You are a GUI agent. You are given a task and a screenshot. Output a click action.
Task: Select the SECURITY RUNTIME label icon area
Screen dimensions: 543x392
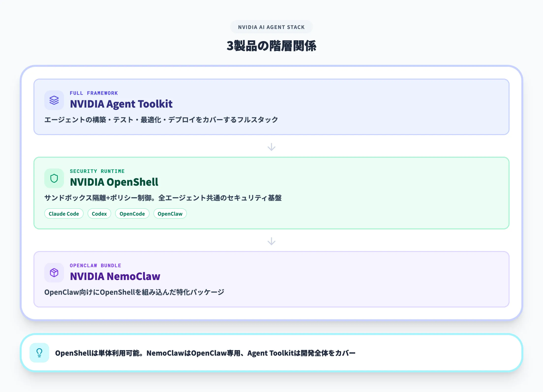point(97,171)
